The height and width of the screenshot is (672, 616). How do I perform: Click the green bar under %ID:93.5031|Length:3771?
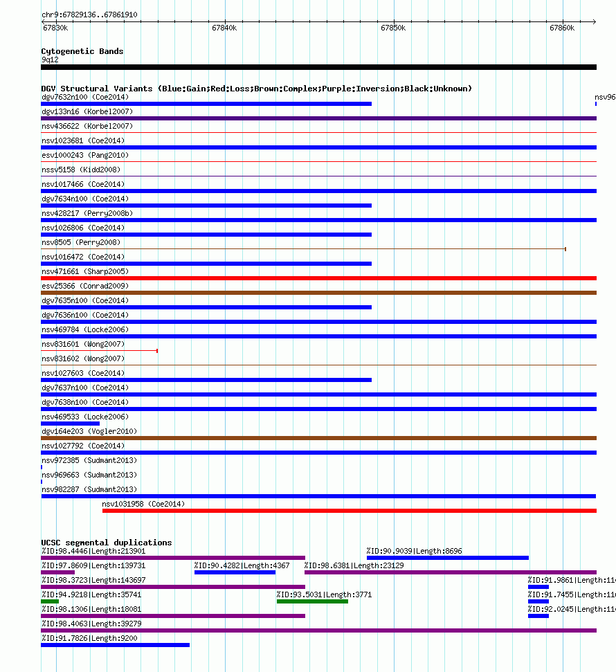click(x=313, y=601)
